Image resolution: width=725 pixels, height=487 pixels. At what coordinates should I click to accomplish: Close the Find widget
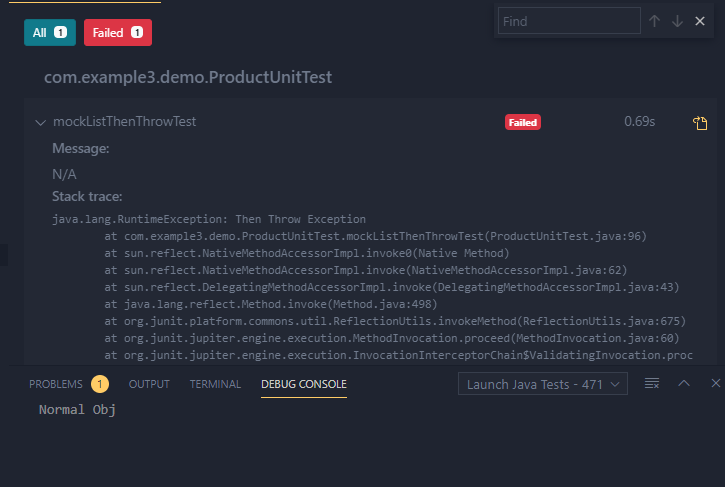tap(700, 21)
